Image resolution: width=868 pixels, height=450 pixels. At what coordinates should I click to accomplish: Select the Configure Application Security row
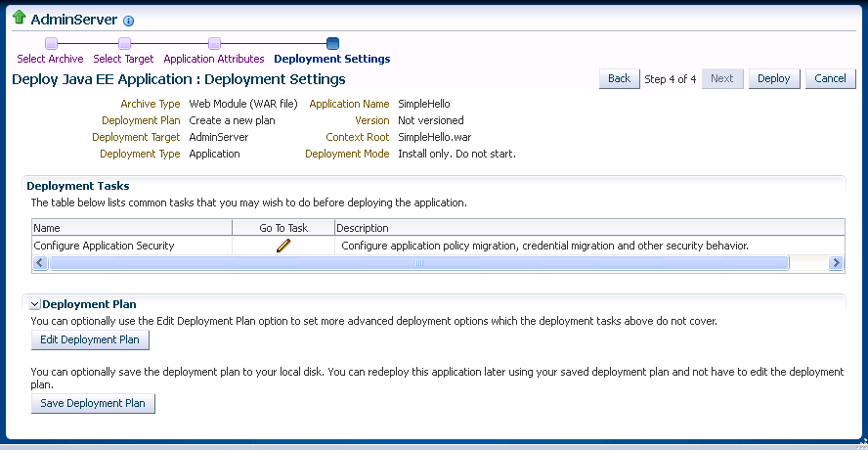pos(438,246)
